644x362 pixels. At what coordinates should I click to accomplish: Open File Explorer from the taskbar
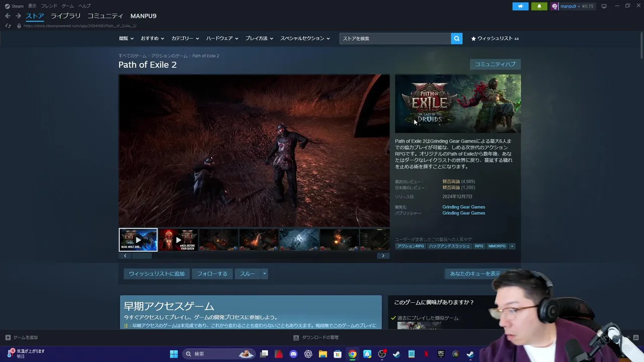pos(323,354)
